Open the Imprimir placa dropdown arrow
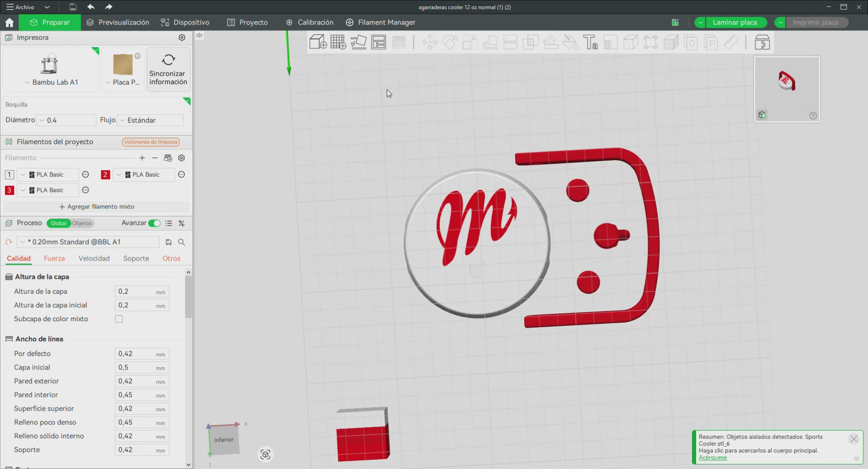This screenshot has height=469, width=868. pyautogui.click(x=780, y=22)
